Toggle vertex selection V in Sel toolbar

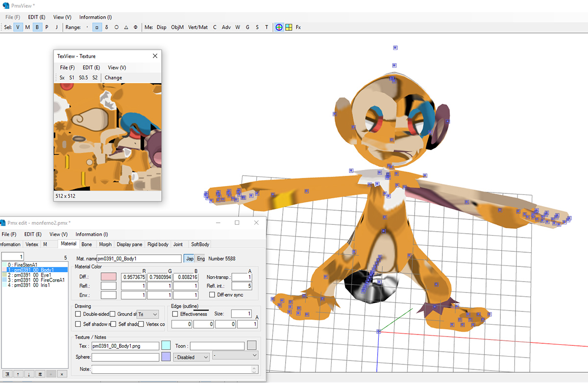(x=18, y=27)
